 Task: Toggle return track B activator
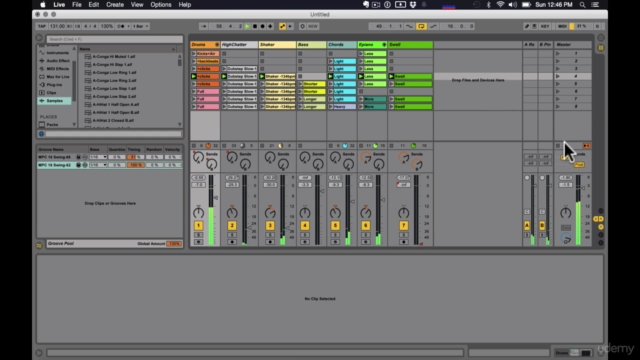click(542, 225)
